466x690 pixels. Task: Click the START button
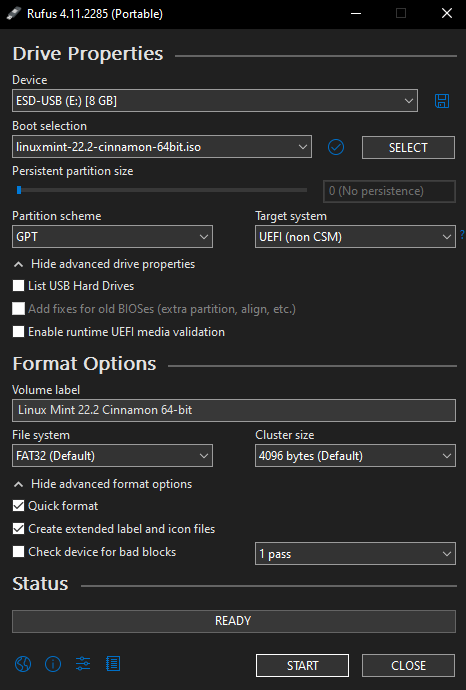tap(302, 665)
